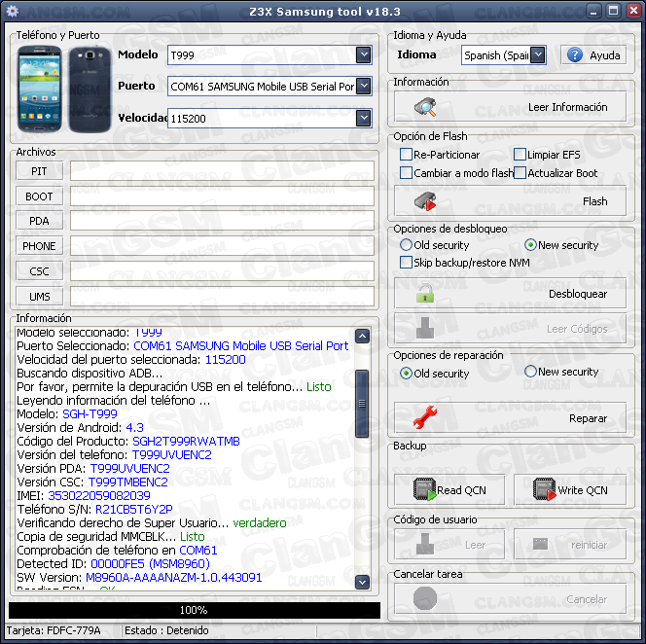Click the IMEI value 353022059082039
The image size is (646, 644).
click(x=99, y=496)
